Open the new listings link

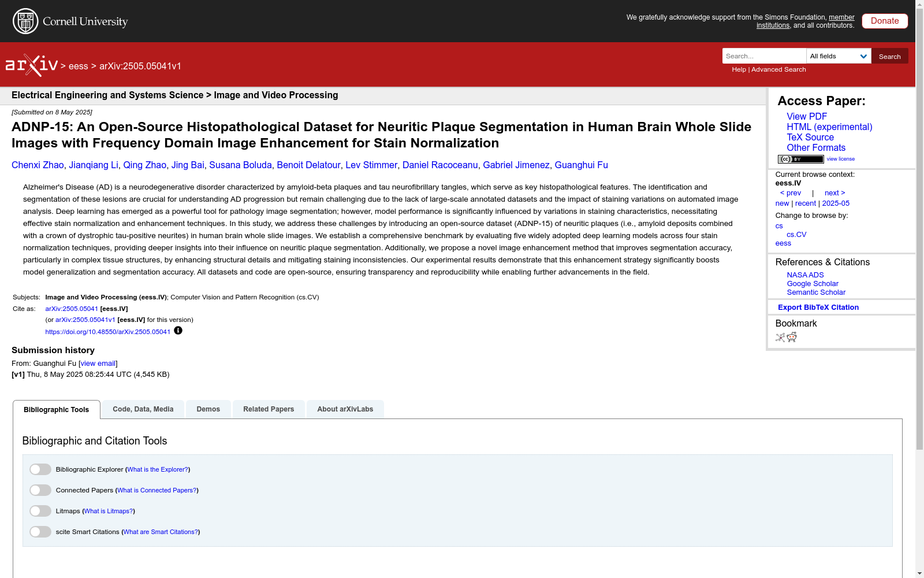(x=782, y=203)
